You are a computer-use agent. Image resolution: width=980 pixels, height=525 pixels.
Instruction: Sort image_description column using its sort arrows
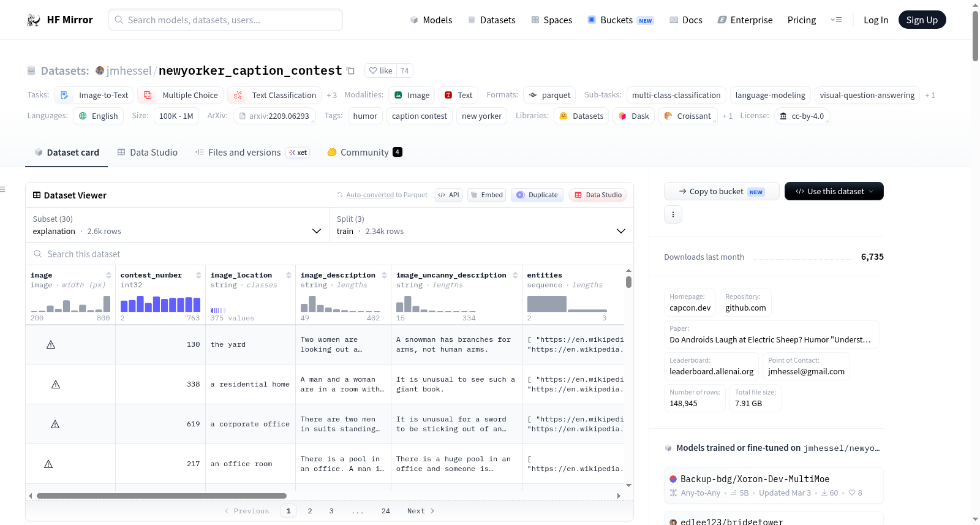click(384, 275)
